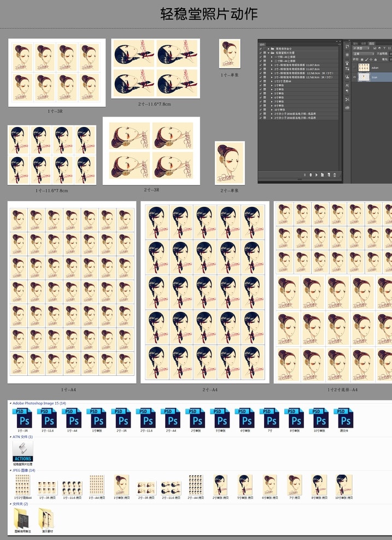Viewport: 392px width, 540px height.
Task: Click the trash Delete icon in Actions panel
Action: point(335,175)
